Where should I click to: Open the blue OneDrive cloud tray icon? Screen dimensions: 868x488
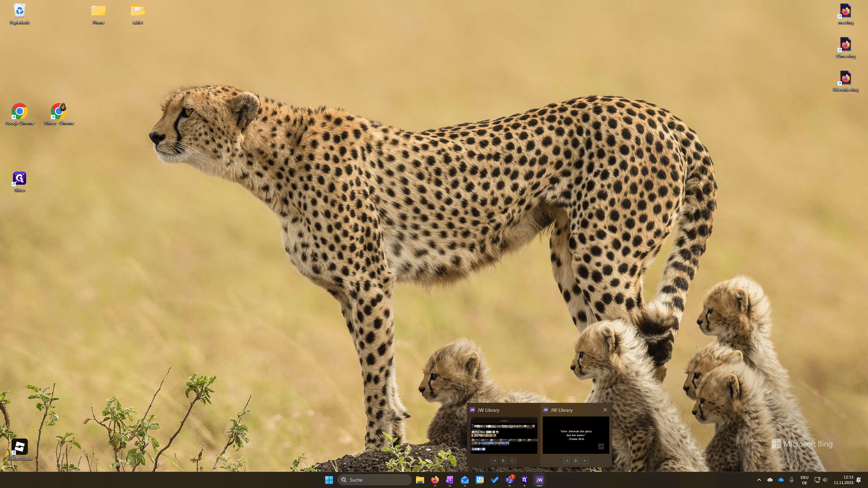[781, 480]
